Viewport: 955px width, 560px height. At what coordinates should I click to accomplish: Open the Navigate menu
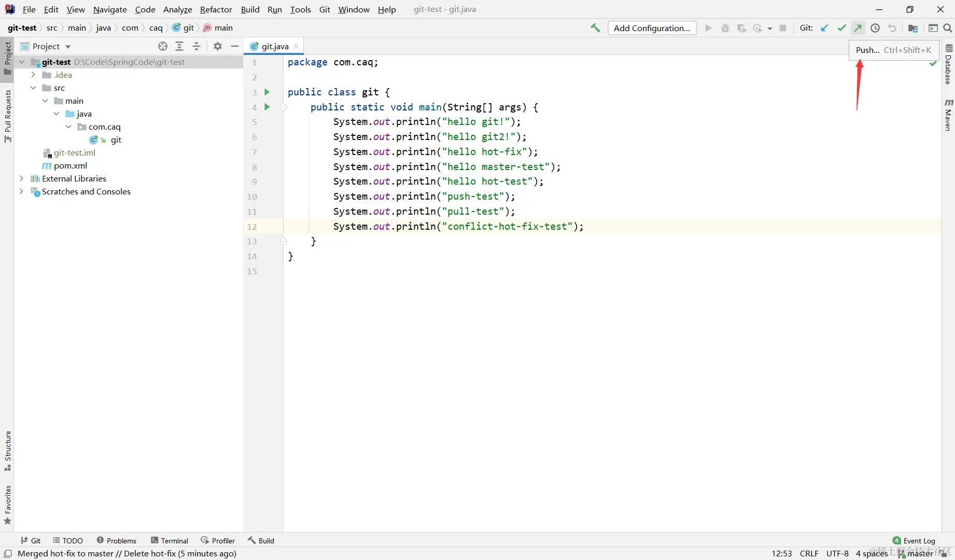pos(110,9)
